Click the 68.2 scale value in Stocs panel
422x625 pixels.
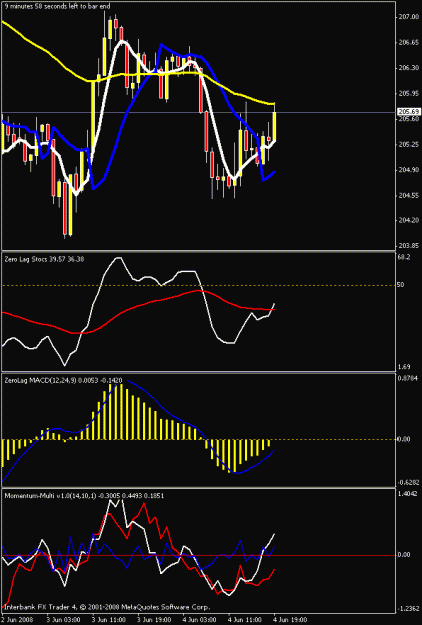(x=404, y=257)
